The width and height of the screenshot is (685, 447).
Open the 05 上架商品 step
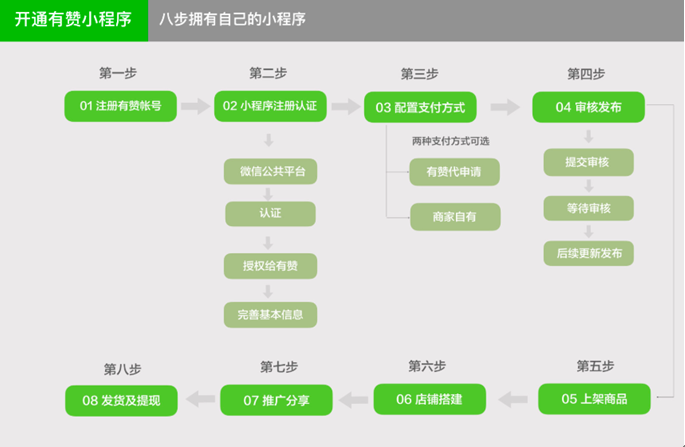pos(594,399)
